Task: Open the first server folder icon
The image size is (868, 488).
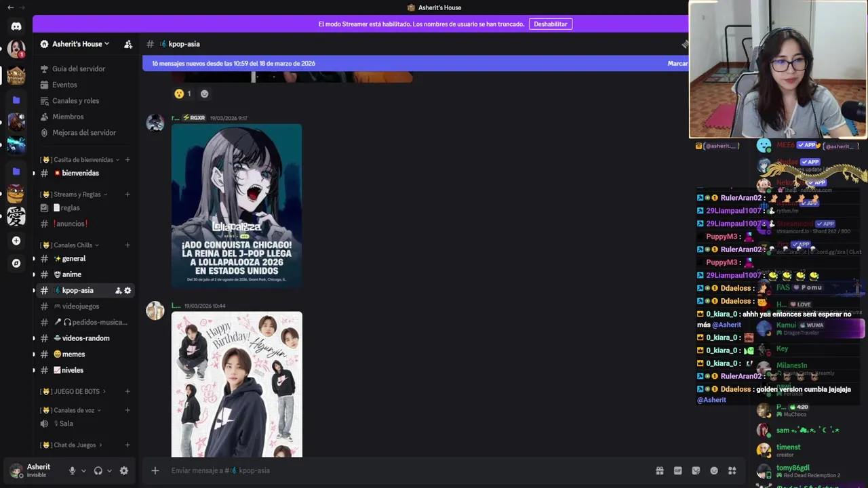Action: [x=16, y=100]
